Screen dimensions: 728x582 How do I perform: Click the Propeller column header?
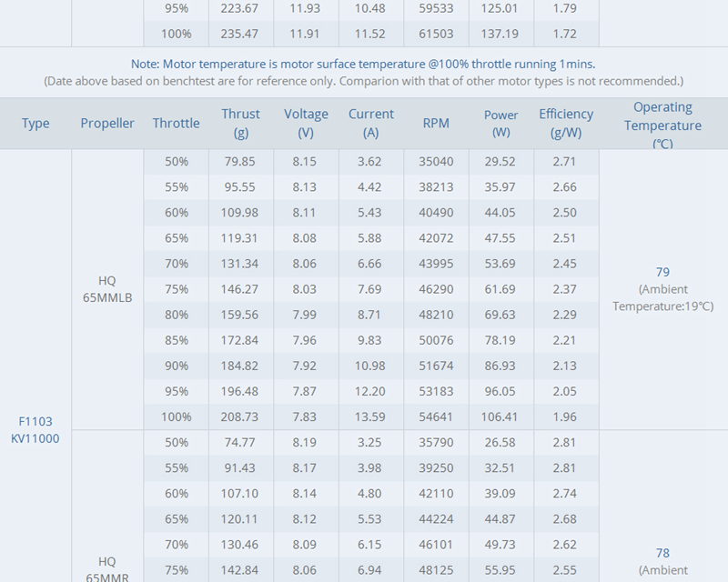[x=107, y=123]
